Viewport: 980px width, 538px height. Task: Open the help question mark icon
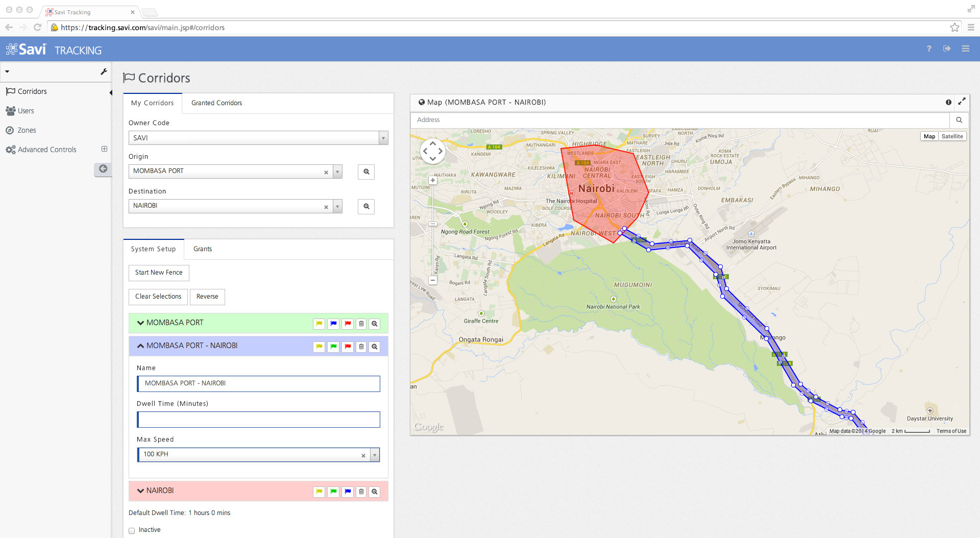click(929, 48)
